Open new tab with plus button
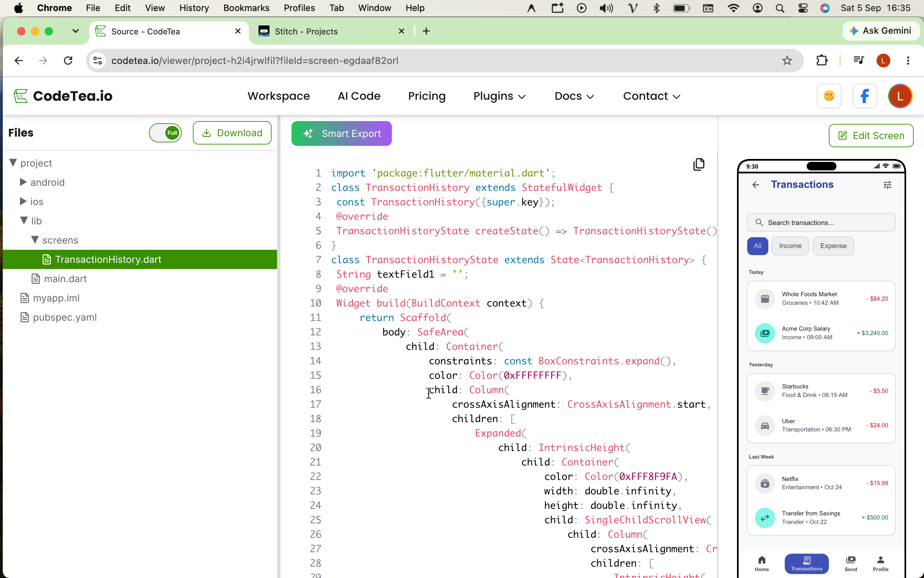Screen dimensions: 924x578 [x=426, y=31]
